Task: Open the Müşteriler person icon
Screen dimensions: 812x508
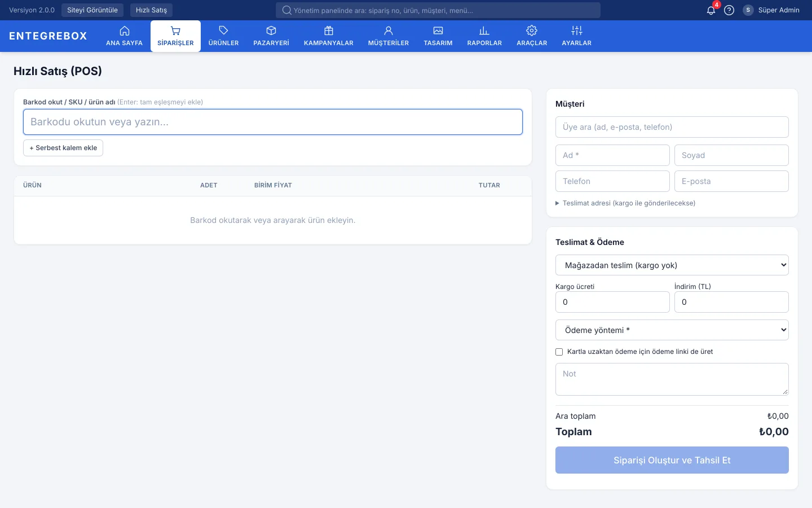Action: point(389,31)
